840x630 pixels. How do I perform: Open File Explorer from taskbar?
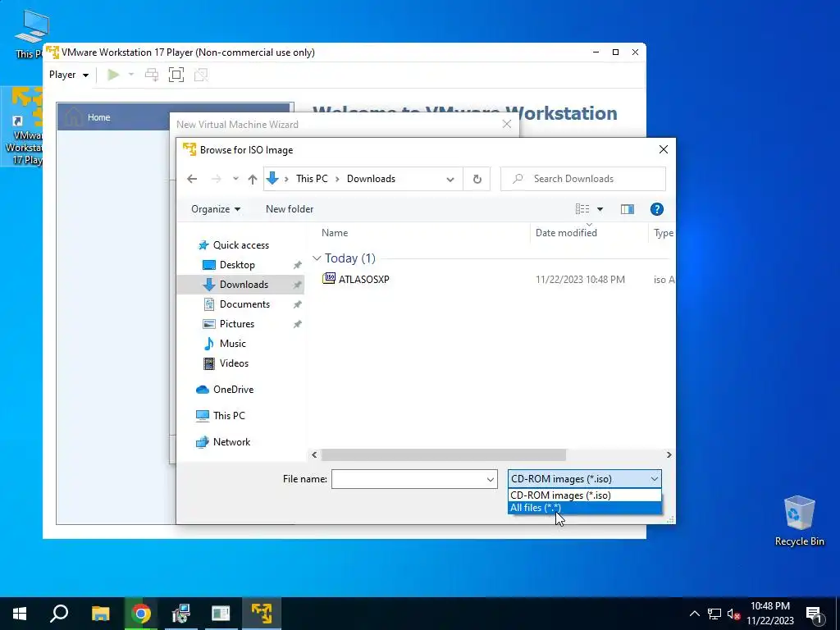[x=100, y=614]
